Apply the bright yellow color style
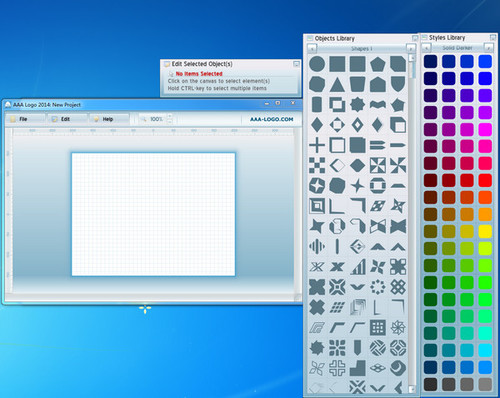The height and width of the screenshot is (398, 500). click(485, 231)
